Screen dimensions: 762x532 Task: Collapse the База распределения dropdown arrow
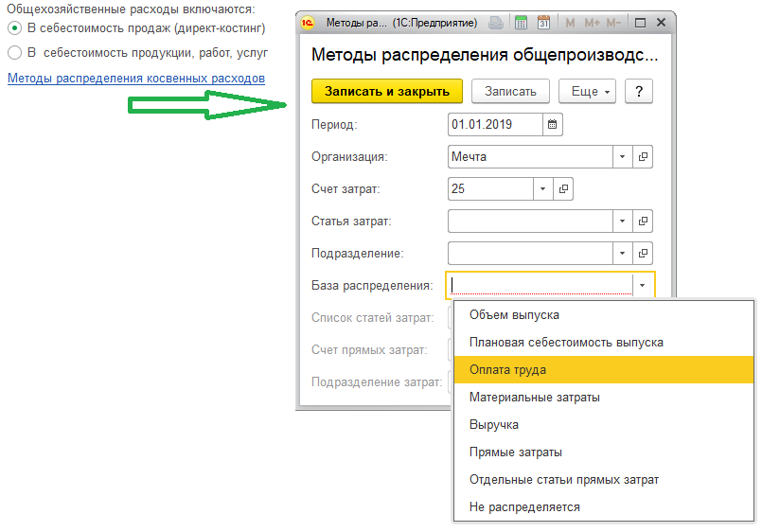pyautogui.click(x=643, y=285)
